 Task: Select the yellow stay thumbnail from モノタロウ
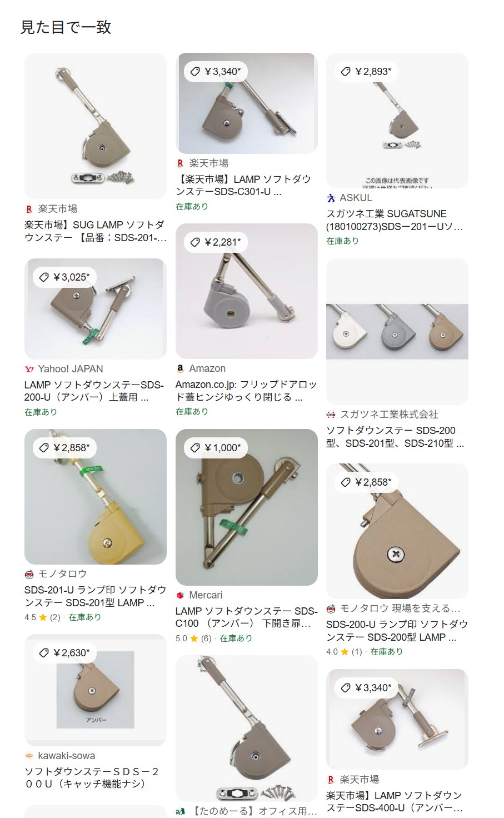click(96, 497)
